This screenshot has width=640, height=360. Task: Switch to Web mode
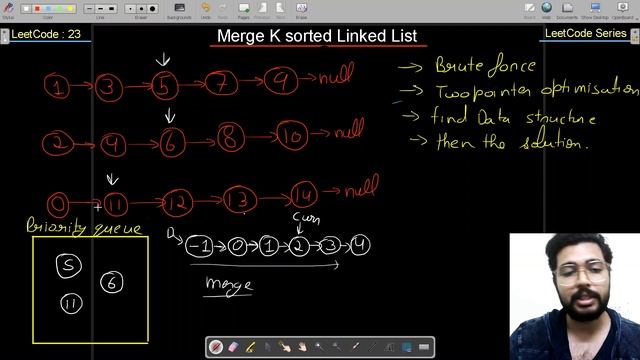point(547,10)
